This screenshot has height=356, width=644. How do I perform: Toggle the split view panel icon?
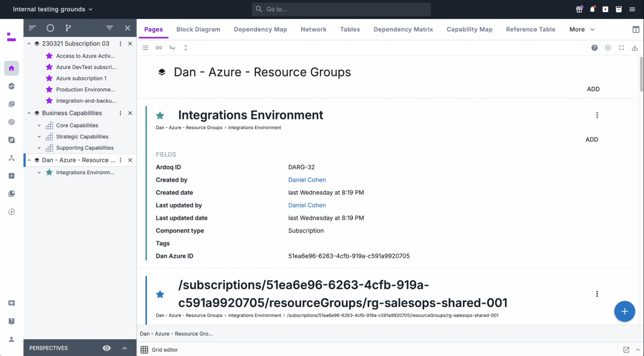635,30
